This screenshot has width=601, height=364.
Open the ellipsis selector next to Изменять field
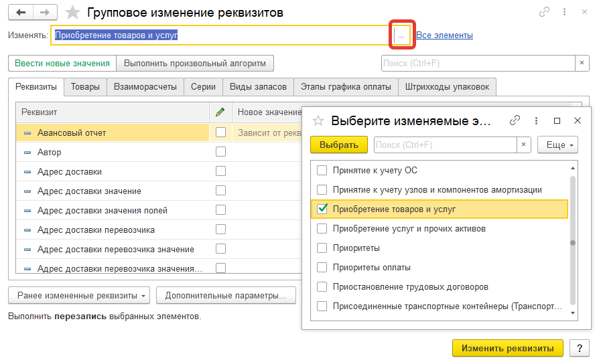coord(401,35)
